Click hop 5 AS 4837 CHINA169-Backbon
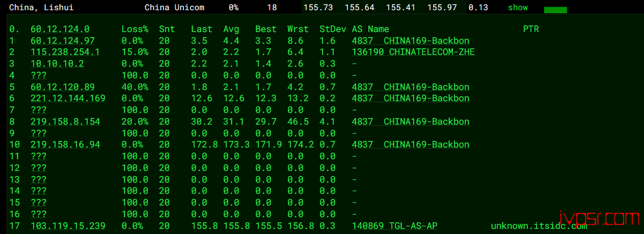The width and height of the screenshot is (644, 234). click(411, 87)
